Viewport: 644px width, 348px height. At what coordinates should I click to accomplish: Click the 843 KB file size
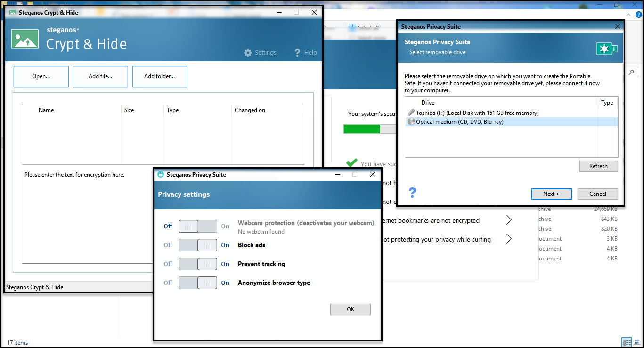(x=608, y=219)
